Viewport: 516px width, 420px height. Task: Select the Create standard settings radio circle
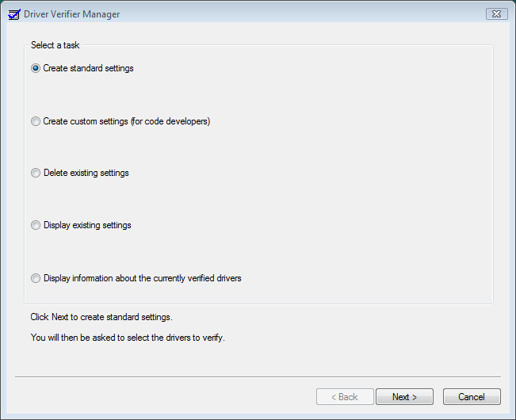click(36, 68)
